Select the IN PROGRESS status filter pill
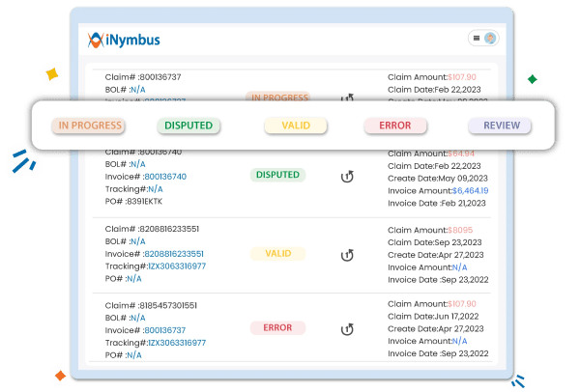 (88, 126)
